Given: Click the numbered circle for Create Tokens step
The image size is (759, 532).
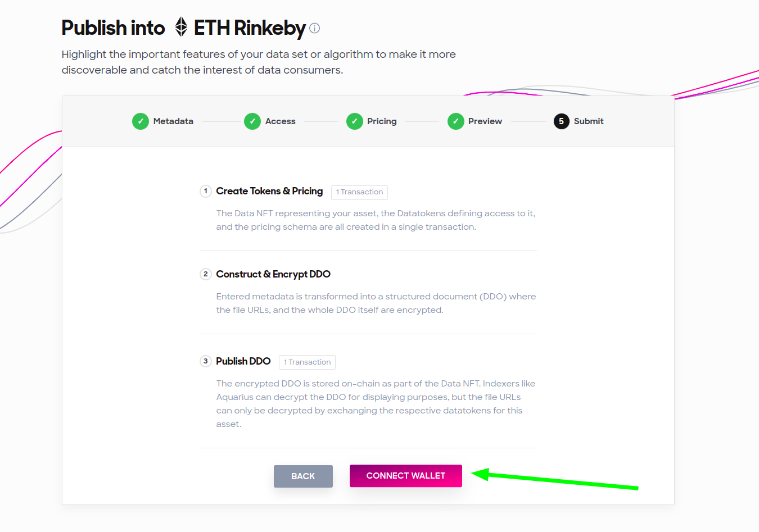Looking at the screenshot, I should 206,191.
